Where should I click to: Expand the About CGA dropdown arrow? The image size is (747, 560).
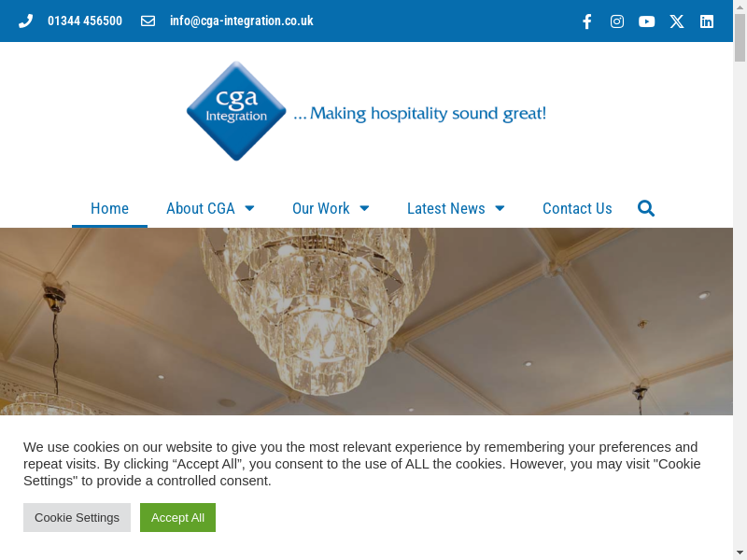pos(249,208)
